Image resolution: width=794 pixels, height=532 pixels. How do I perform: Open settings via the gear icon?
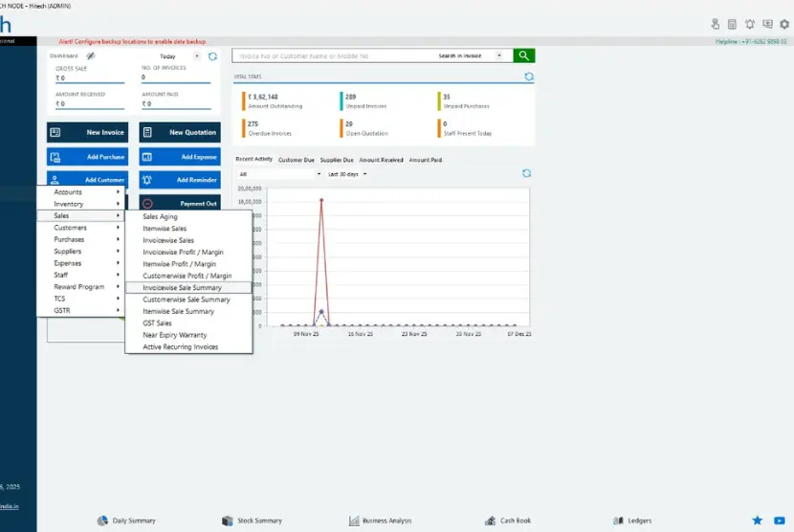coord(784,24)
